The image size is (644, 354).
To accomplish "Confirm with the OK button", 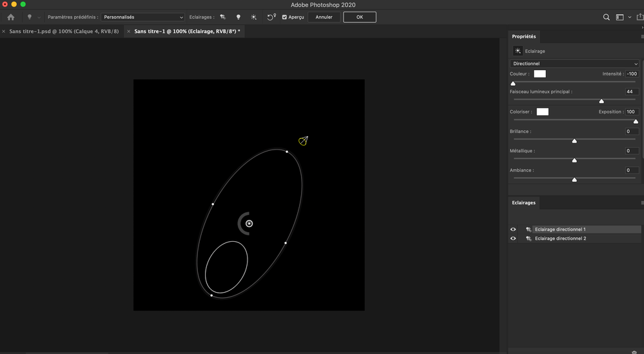I will pos(359,17).
